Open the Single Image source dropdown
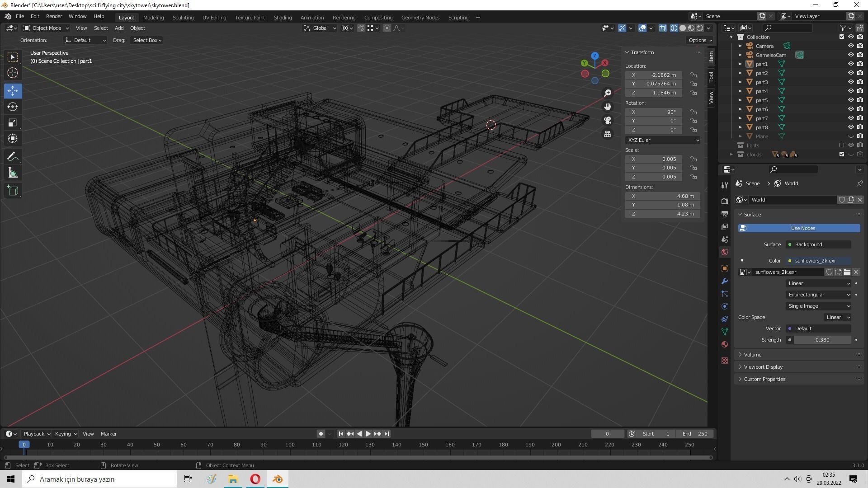868x488 pixels. click(x=819, y=306)
